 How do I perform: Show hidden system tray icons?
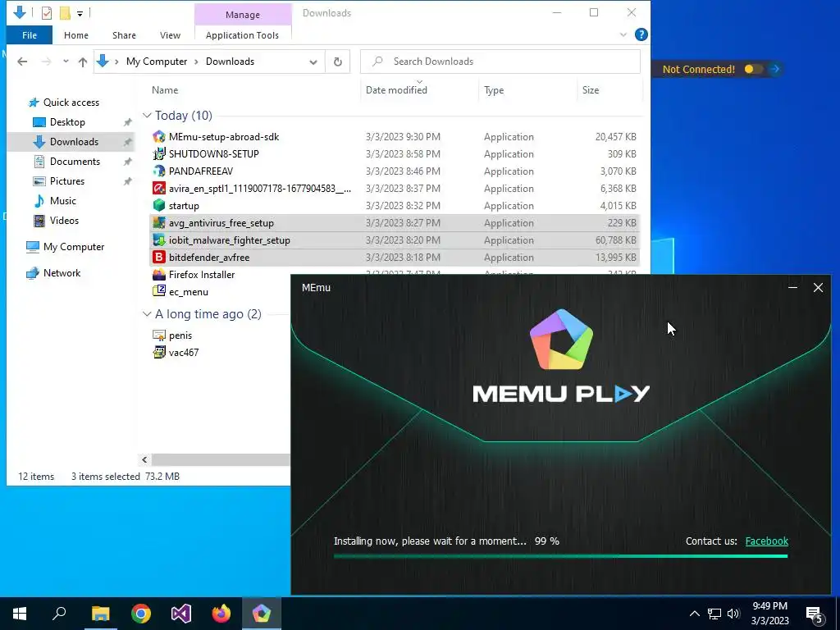click(694, 614)
